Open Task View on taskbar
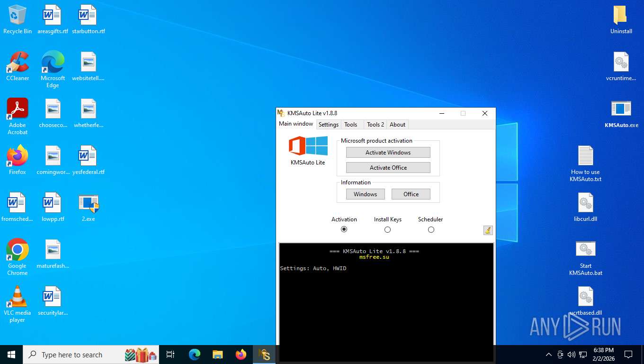The height and width of the screenshot is (364, 644). click(170, 355)
